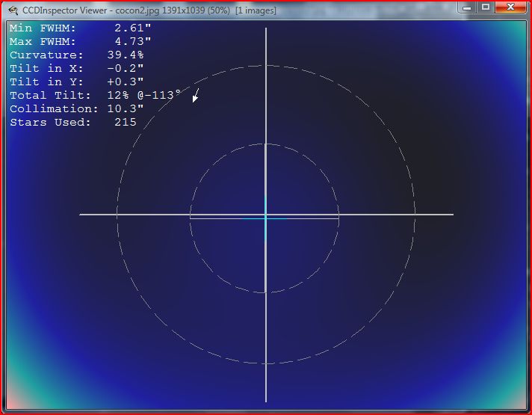Click the CCDInspector app icon in title bar
Image resolution: width=532 pixels, height=415 pixels.
coord(13,10)
